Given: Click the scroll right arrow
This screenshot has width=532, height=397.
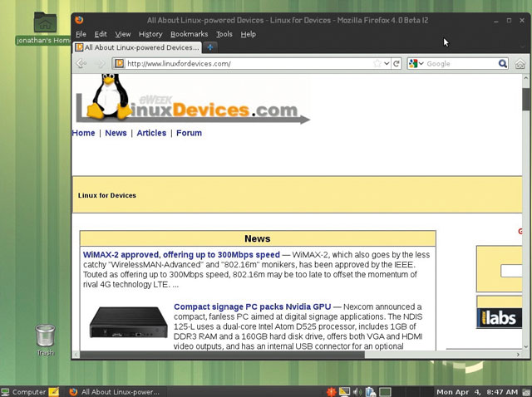Looking at the screenshot, I should click(518, 355).
